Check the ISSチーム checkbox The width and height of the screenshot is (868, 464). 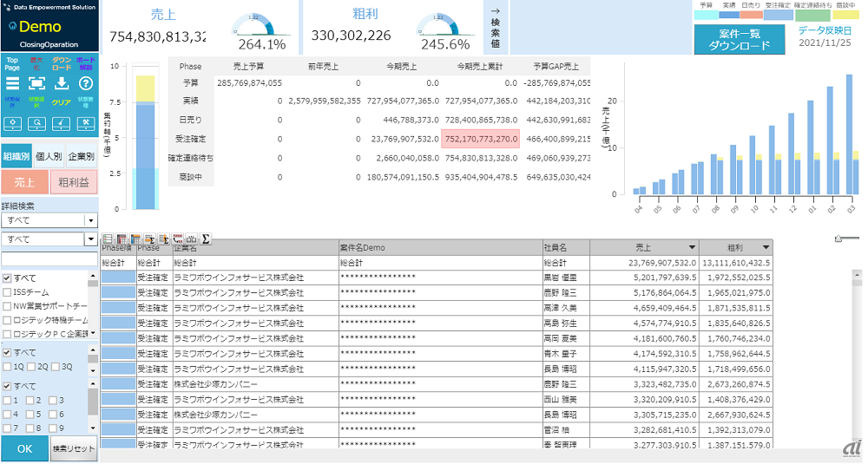(8, 292)
